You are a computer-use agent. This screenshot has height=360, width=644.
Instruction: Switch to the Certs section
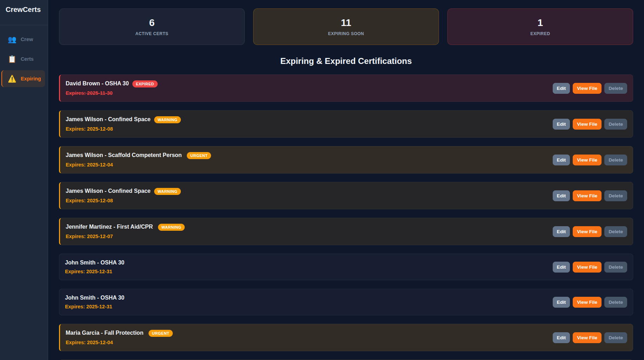27,59
